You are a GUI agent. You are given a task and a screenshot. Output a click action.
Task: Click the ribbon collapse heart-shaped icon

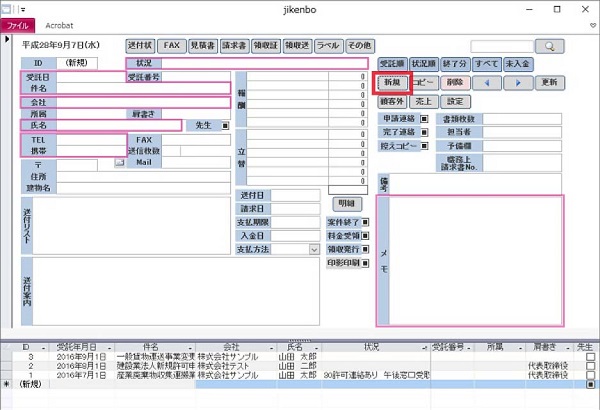[x=593, y=26]
